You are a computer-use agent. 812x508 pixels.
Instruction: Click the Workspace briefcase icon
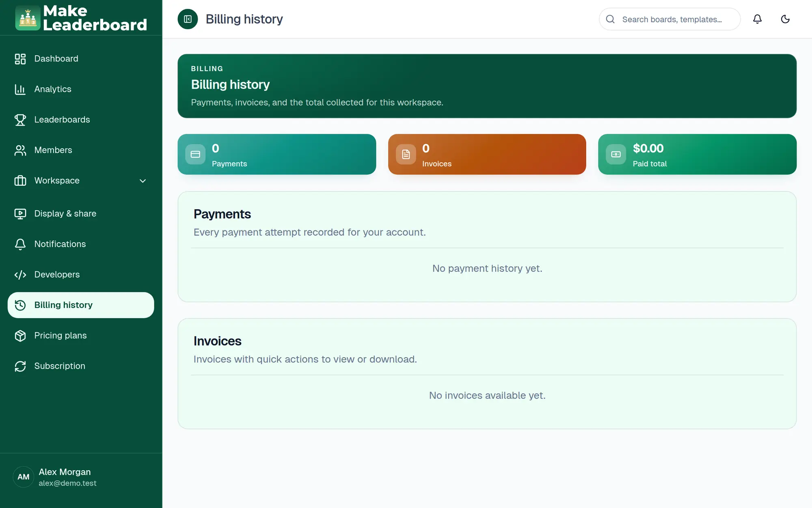(20, 181)
